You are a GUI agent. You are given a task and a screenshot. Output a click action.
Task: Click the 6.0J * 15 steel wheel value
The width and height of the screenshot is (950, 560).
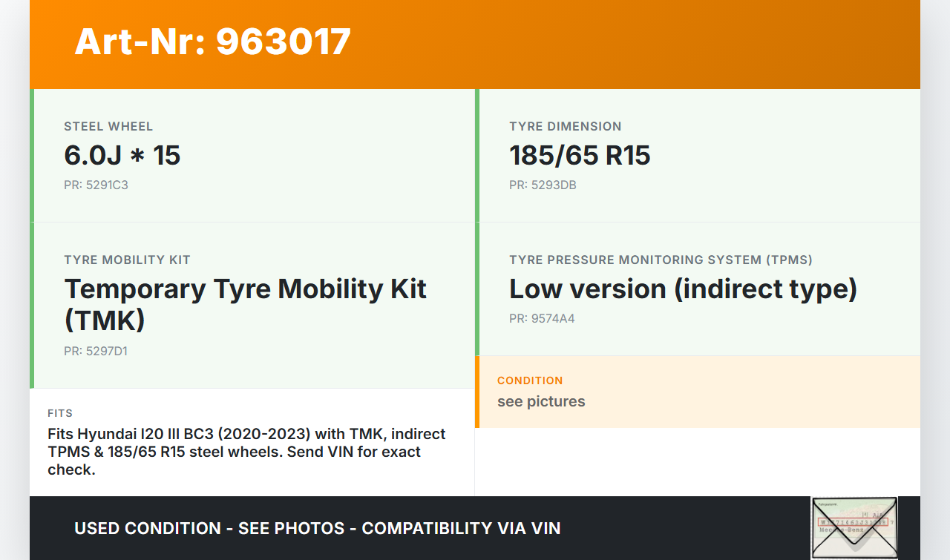coord(122,156)
